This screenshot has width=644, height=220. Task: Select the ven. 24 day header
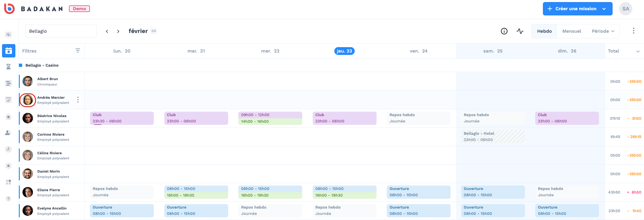point(419,51)
